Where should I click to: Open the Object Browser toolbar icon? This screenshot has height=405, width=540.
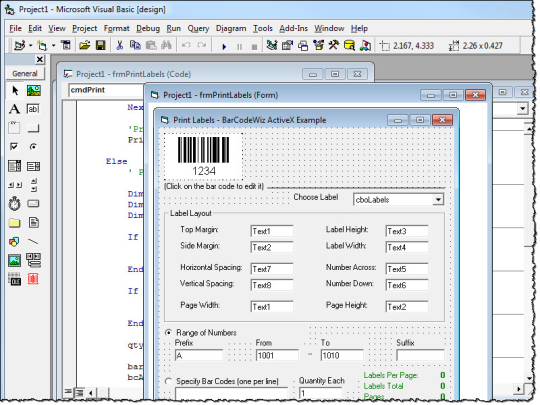(x=319, y=45)
